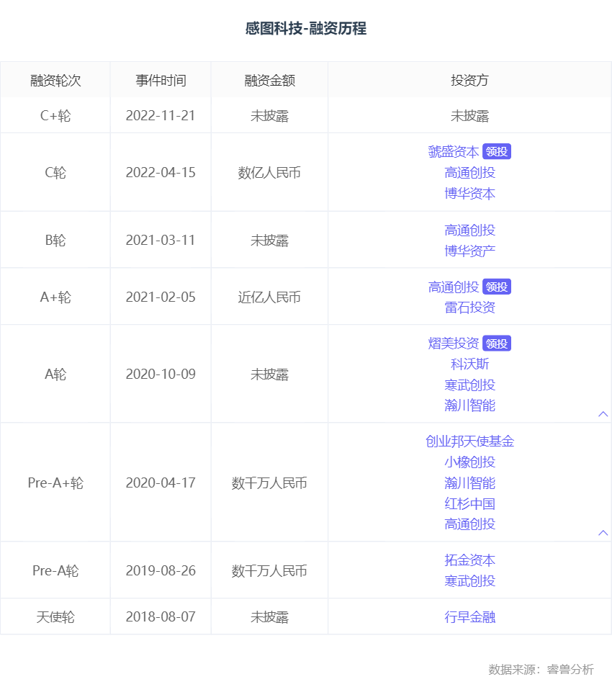This screenshot has height=700, width=612.
Task: Select the 近亿人民币 amount cell
Action: [x=269, y=297]
